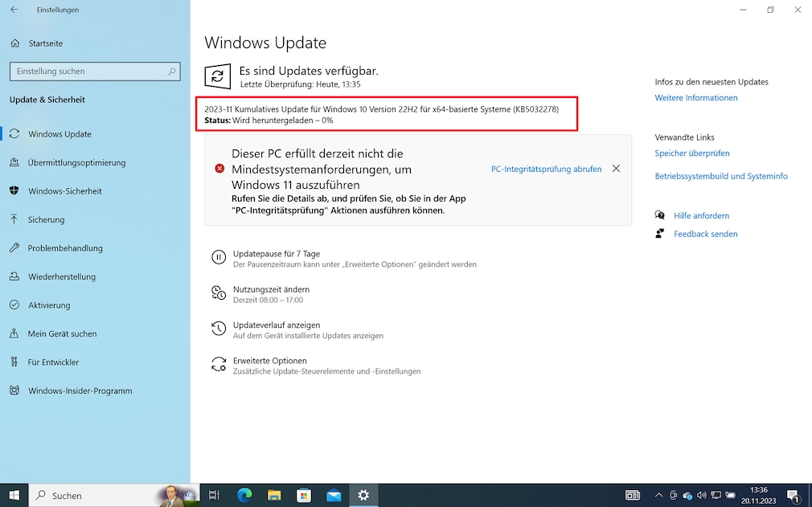The width and height of the screenshot is (812, 507).
Task: Open PC-Integritätsprüfung abrufen link
Action: 545,169
